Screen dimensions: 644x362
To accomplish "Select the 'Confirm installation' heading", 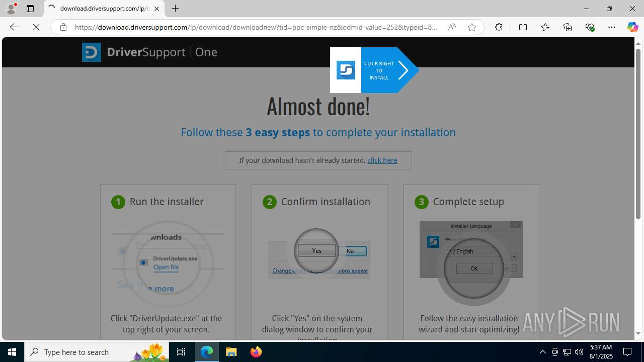I will [x=326, y=202].
